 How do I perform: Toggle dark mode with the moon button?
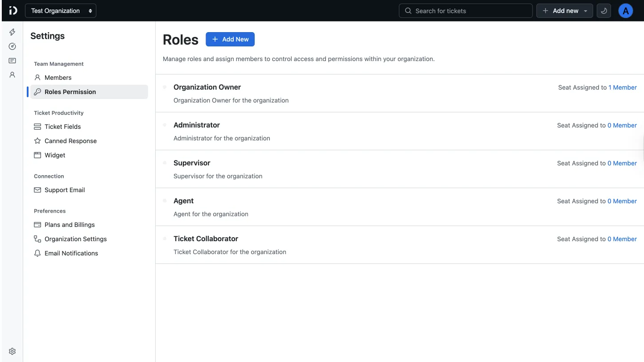(603, 10)
